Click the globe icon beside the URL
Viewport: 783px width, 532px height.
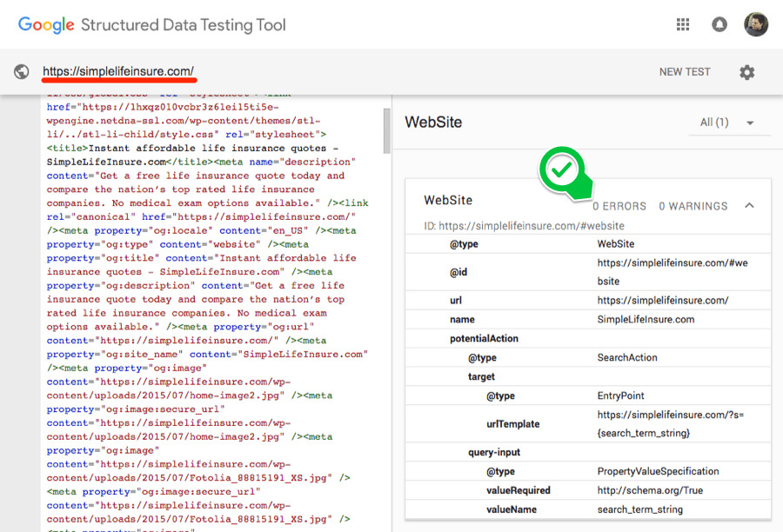[x=22, y=72]
